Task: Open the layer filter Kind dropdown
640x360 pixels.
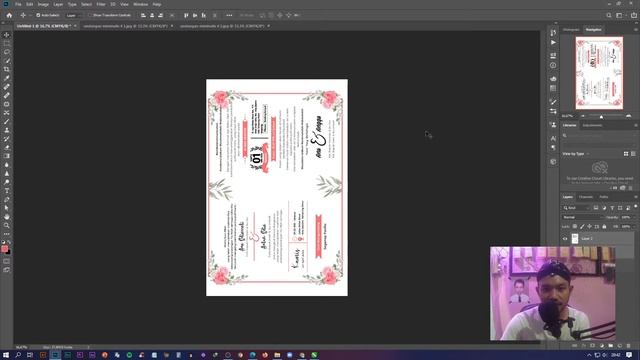Action: pyautogui.click(x=576, y=208)
